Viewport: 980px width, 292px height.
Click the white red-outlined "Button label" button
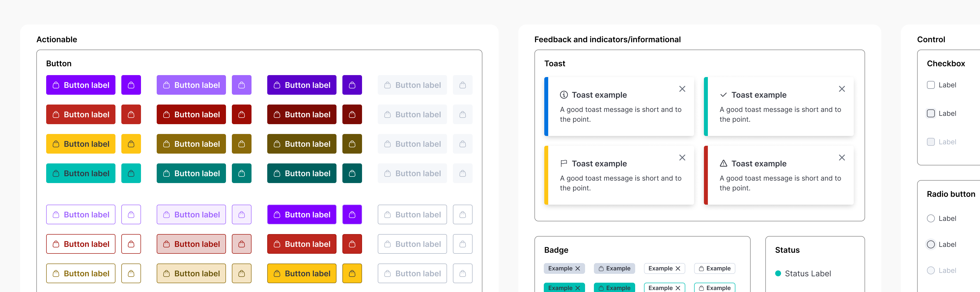point(81,244)
